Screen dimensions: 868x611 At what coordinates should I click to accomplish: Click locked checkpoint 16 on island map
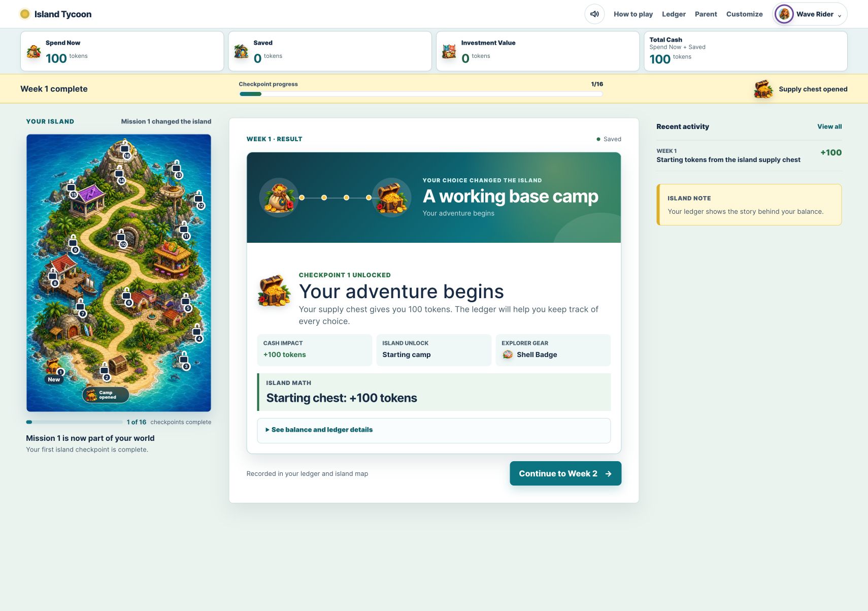(x=125, y=150)
